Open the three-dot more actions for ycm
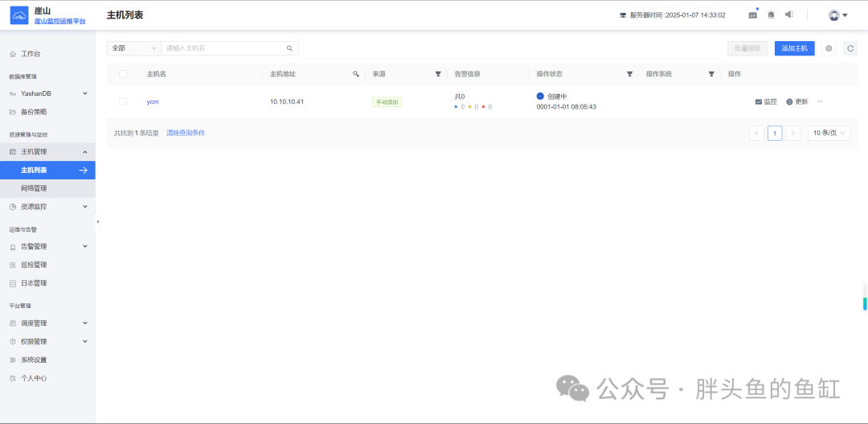The height and width of the screenshot is (424, 868). (x=821, y=101)
